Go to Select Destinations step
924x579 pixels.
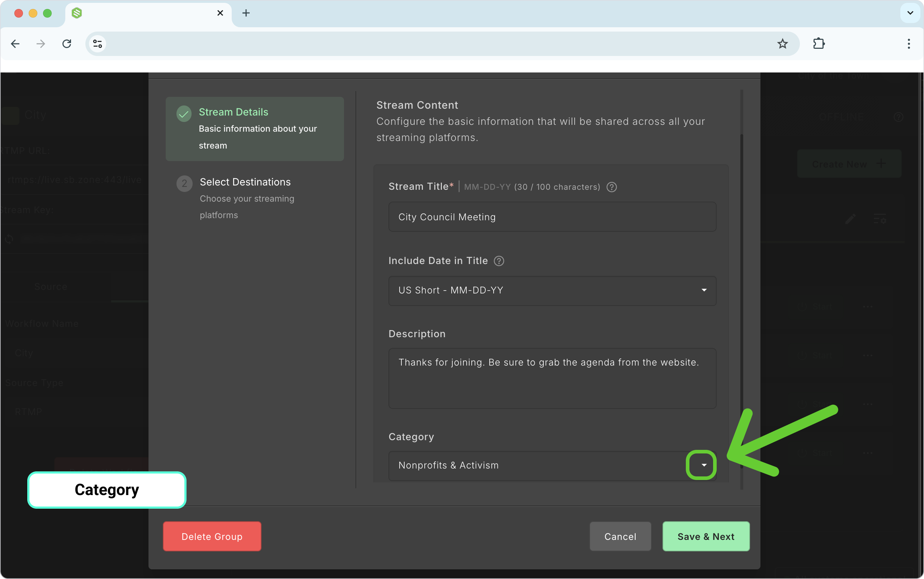255,198
